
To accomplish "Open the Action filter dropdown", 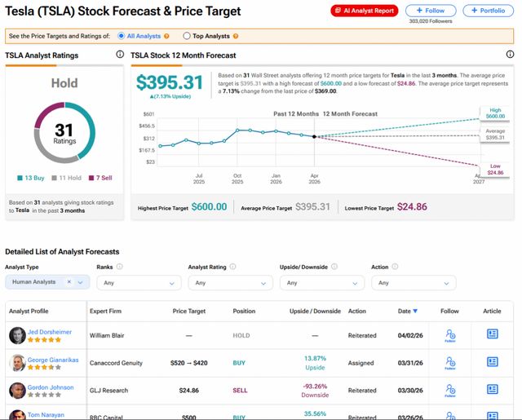I will pyautogui.click(x=413, y=283).
